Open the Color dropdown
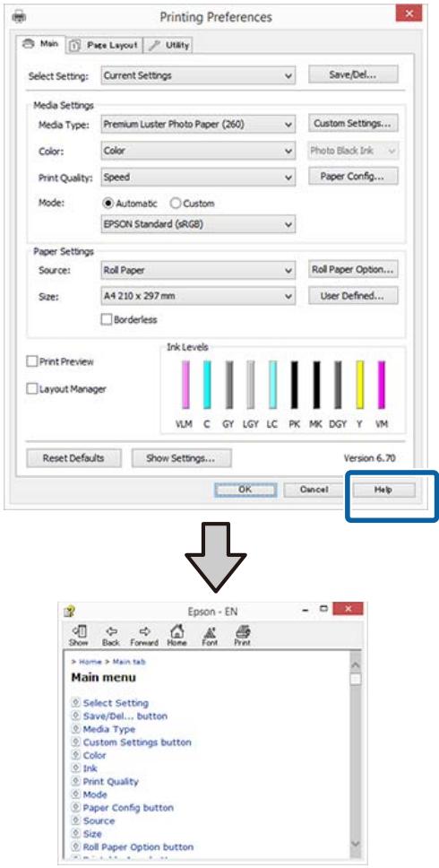439x868 pixels. coord(198,150)
